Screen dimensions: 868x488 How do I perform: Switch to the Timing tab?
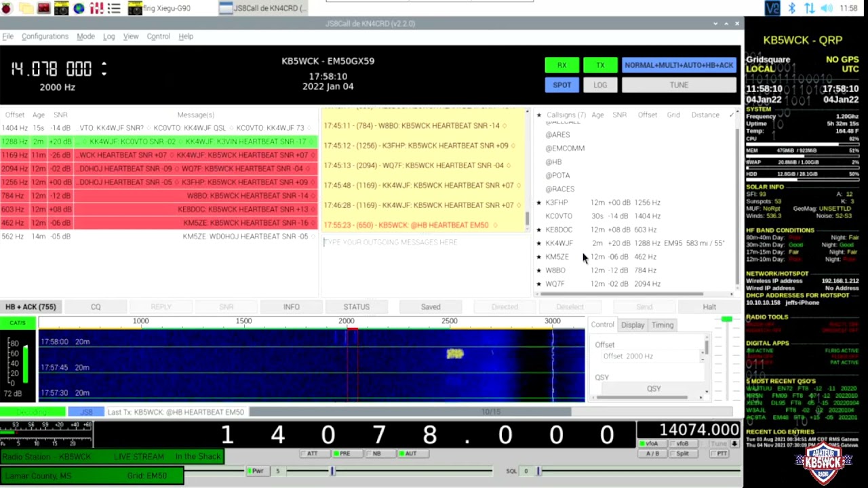663,325
